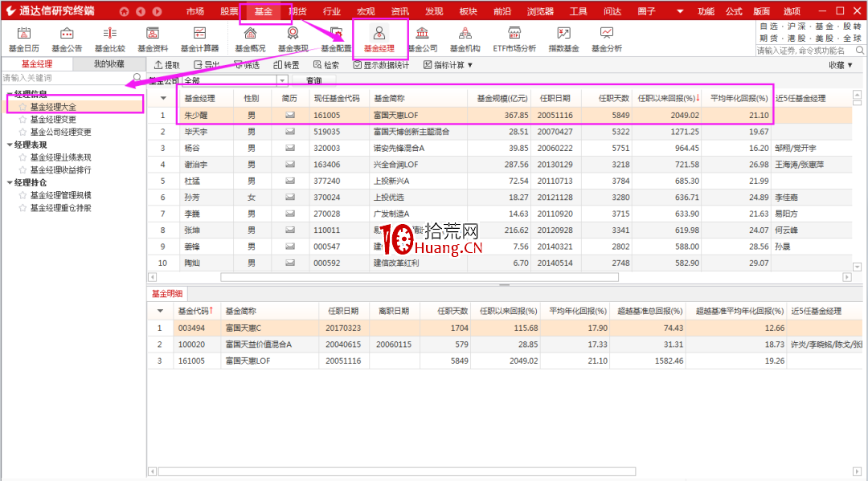Open the 收藏 dropdown
This screenshot has height=481, width=868.
coord(841,65)
